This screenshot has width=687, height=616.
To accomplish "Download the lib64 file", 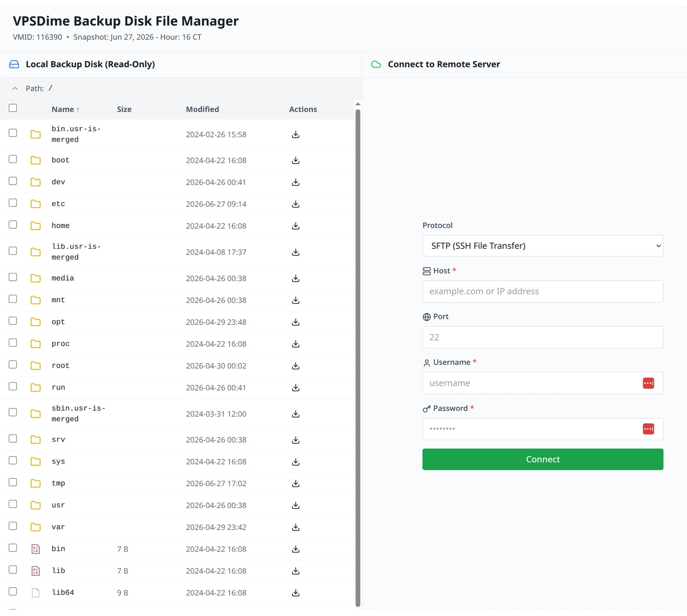I will [x=295, y=593].
